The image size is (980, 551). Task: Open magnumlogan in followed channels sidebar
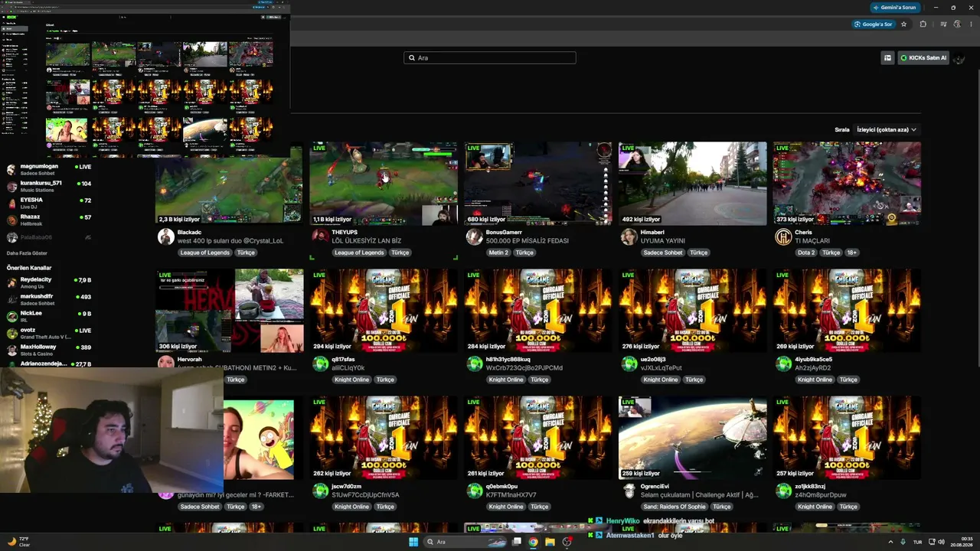(49, 170)
